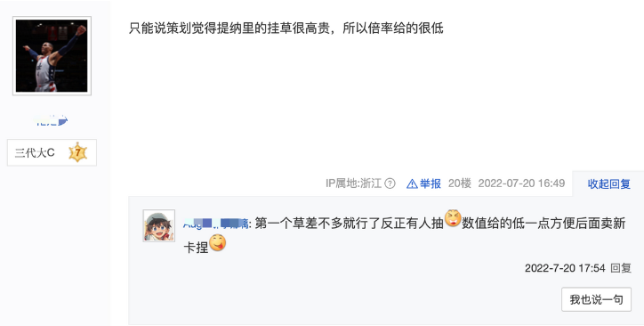Click the 三代大C title badge
644x326 pixels.
pos(52,152)
